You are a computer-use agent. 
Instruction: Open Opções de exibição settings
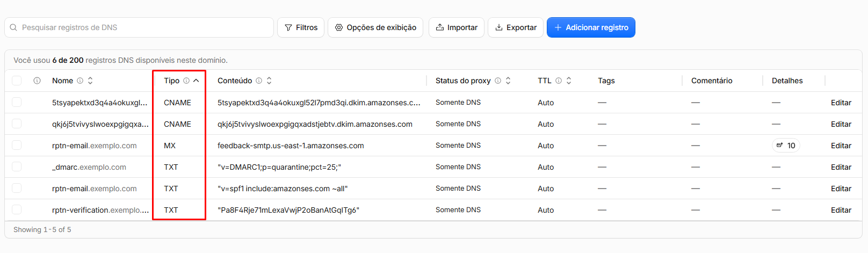pos(375,27)
